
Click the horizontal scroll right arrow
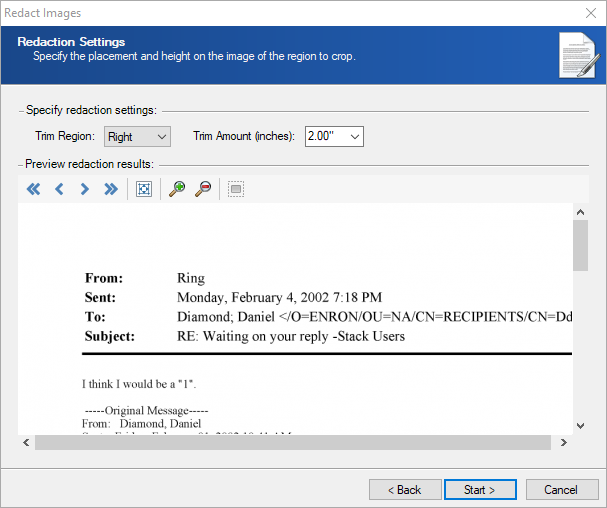tap(563, 443)
